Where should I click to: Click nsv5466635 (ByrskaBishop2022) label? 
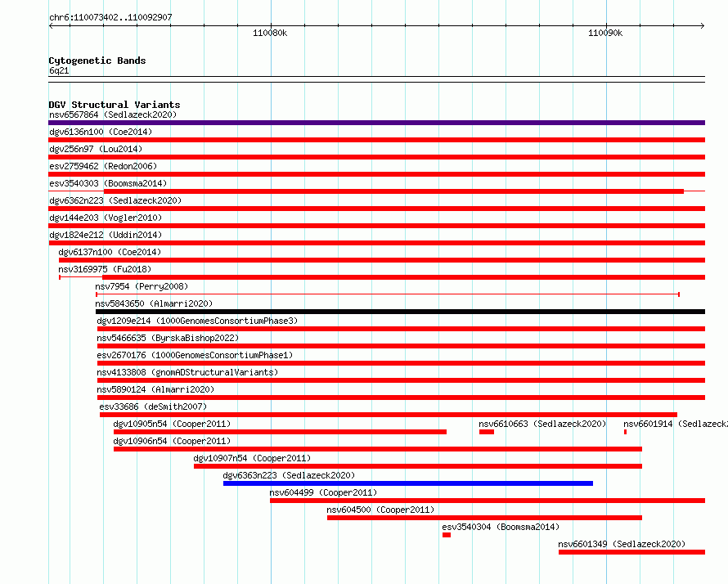(x=168, y=338)
